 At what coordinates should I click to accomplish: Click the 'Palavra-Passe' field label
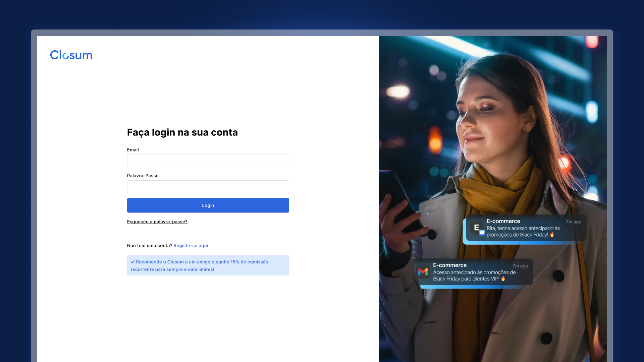[x=143, y=176]
